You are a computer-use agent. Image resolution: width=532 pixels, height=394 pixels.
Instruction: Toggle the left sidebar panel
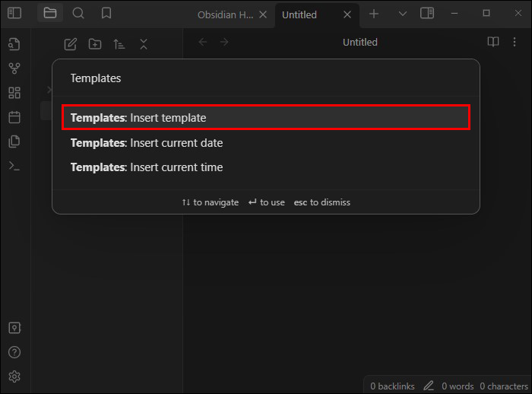pyautogui.click(x=14, y=13)
